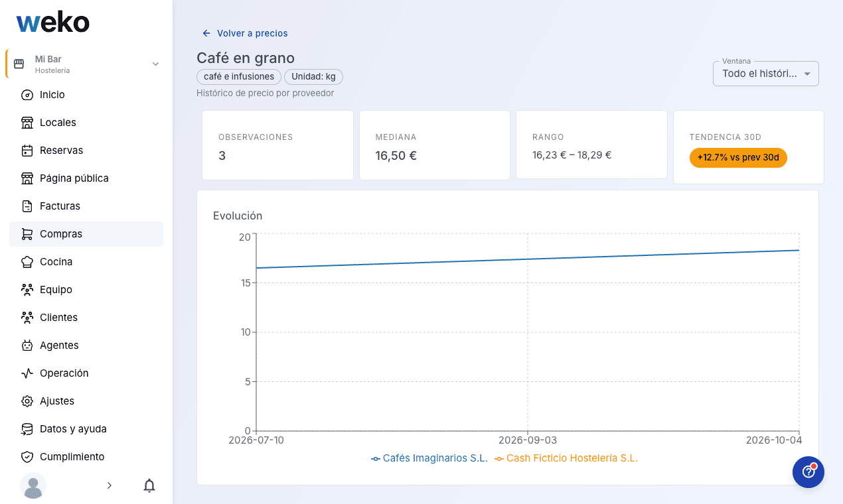Click the Clientes people icon
The width and height of the screenshot is (843, 504).
click(x=27, y=318)
